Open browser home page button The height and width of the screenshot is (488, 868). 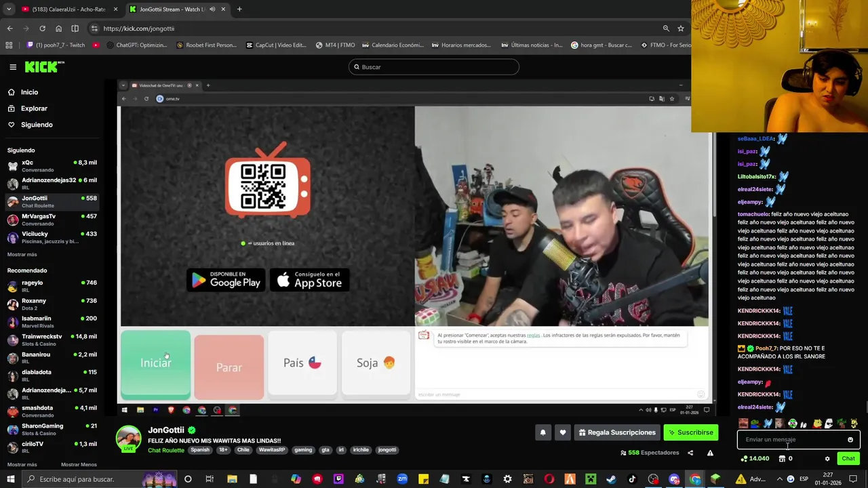pos(58,28)
